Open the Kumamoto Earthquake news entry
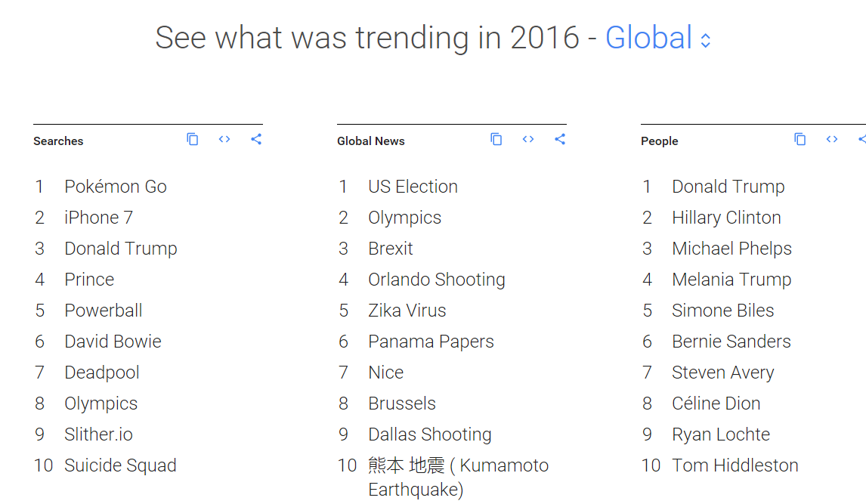This screenshot has width=866, height=504. (458, 477)
